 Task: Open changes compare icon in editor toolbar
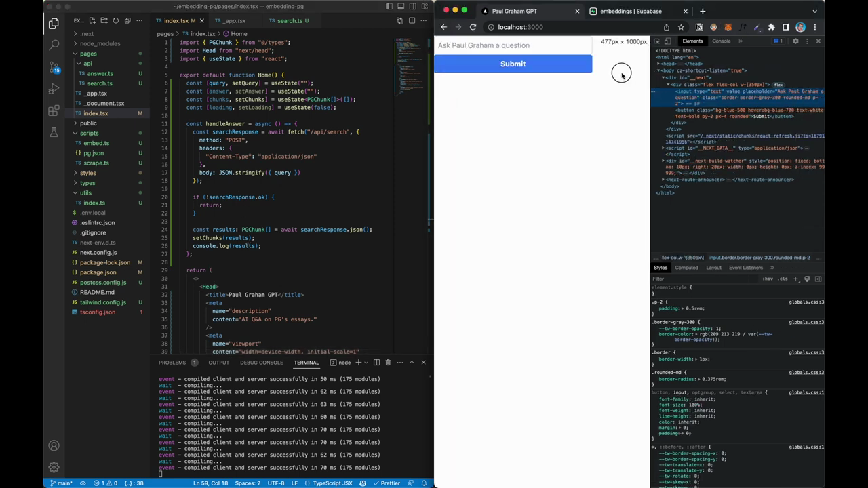coord(400,21)
